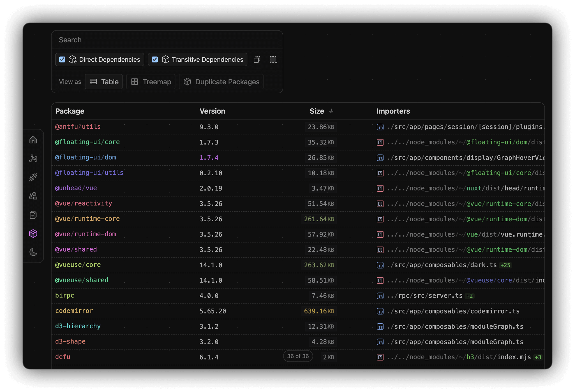
Task: Open the module graph sidebar icon
Action: [x=33, y=158]
